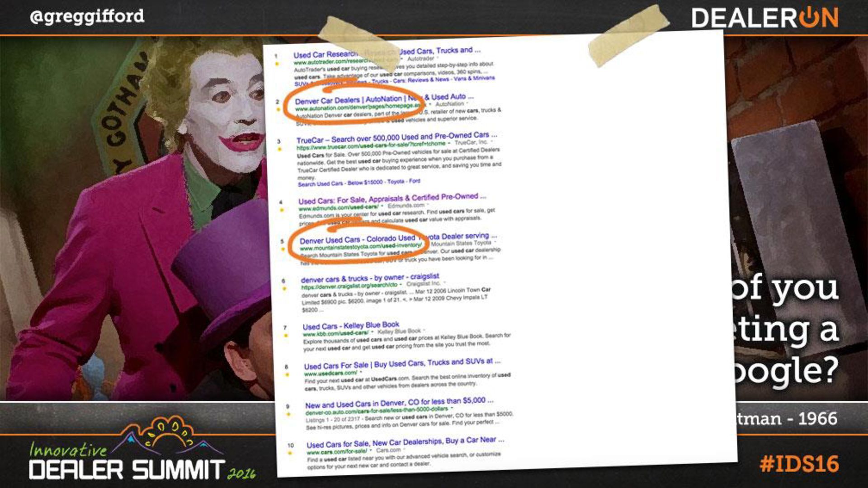The width and height of the screenshot is (868, 488).
Task: Open the 'Denver Car Dealers | AutoNation' result
Action: tap(384, 99)
